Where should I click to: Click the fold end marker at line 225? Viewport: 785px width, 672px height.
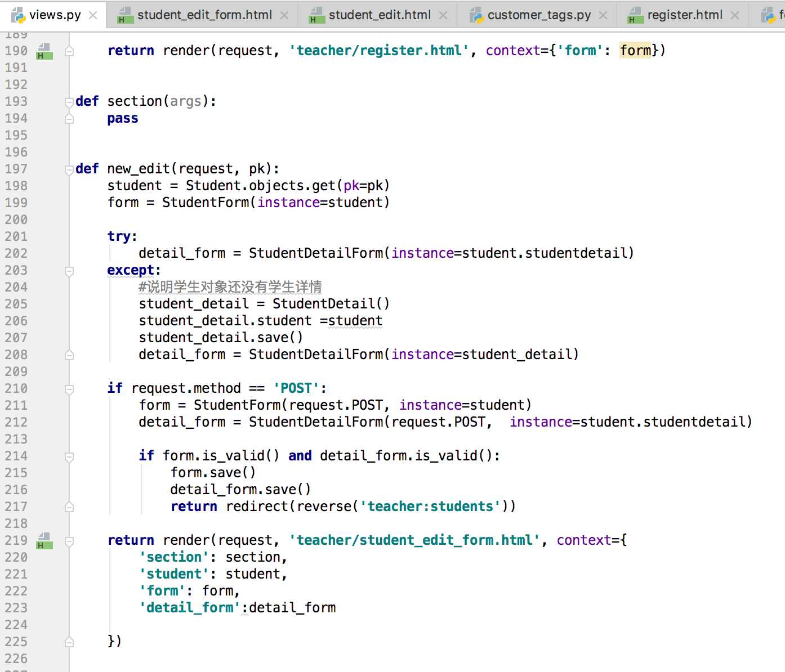coord(69,642)
